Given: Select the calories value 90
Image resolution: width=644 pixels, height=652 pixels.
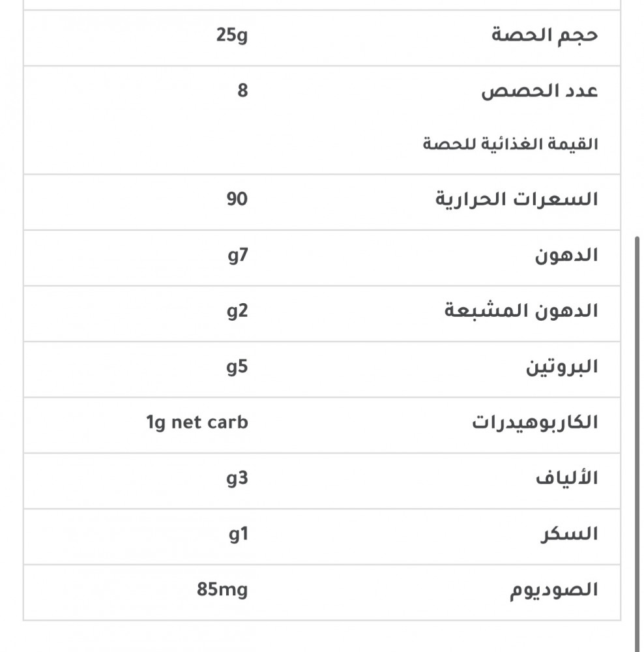Looking at the screenshot, I should [x=237, y=199].
